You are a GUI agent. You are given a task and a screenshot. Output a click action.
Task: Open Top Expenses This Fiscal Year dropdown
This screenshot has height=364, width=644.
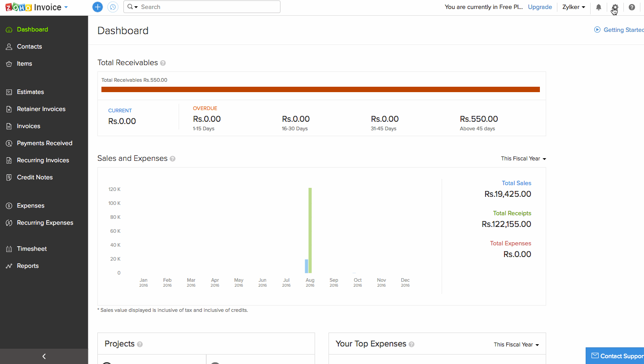click(x=516, y=345)
